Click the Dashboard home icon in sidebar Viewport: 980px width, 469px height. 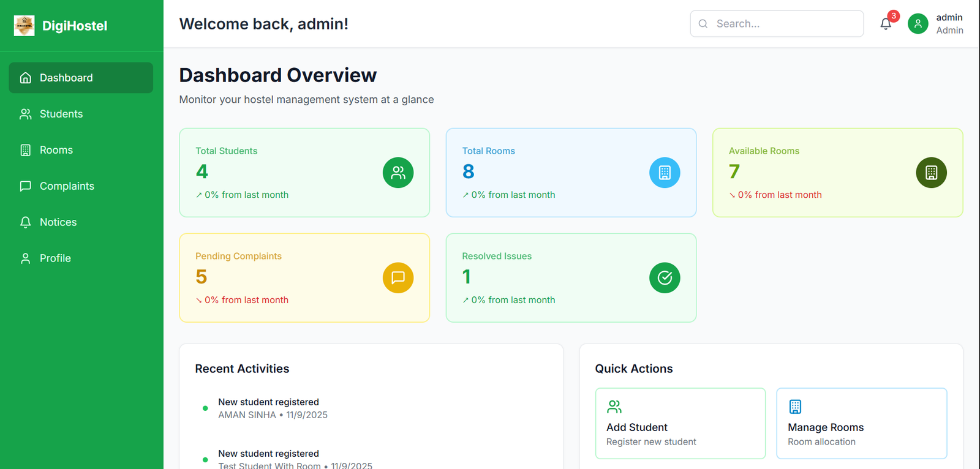point(25,78)
